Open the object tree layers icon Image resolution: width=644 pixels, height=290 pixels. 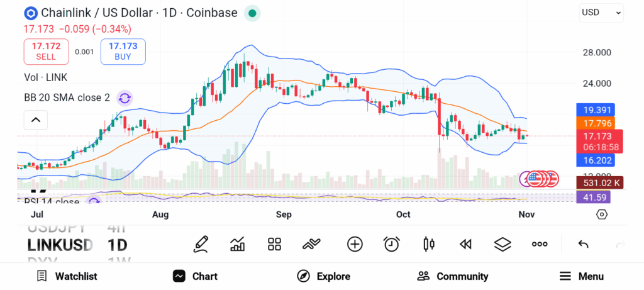(502, 244)
